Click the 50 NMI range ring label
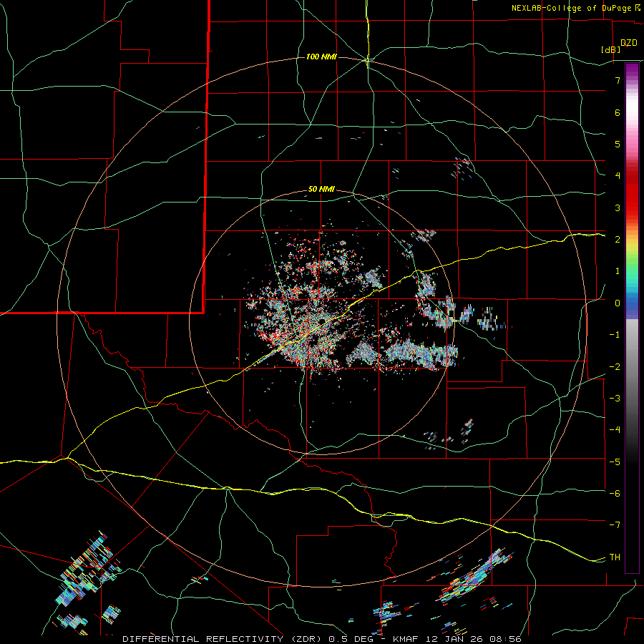This screenshot has height=644, width=644. pos(321,189)
